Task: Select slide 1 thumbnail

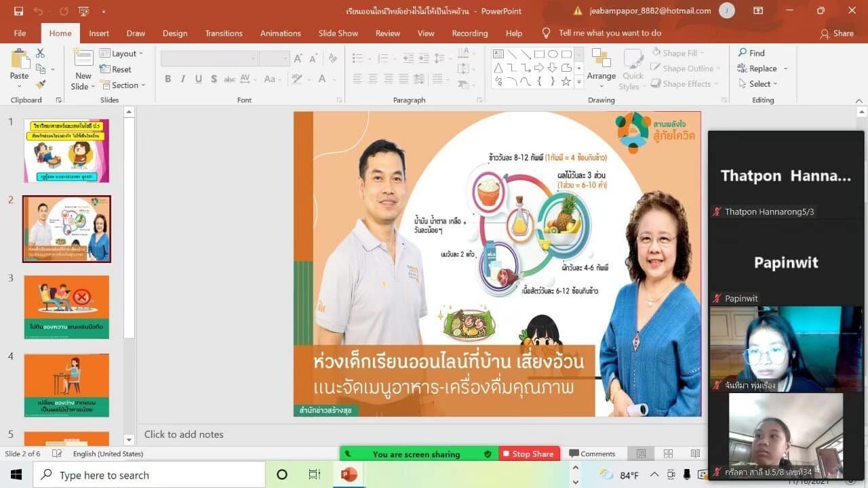Action: tap(66, 150)
